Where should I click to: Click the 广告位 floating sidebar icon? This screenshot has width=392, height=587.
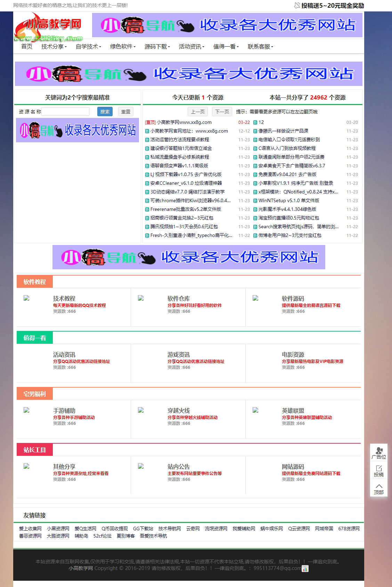click(379, 453)
